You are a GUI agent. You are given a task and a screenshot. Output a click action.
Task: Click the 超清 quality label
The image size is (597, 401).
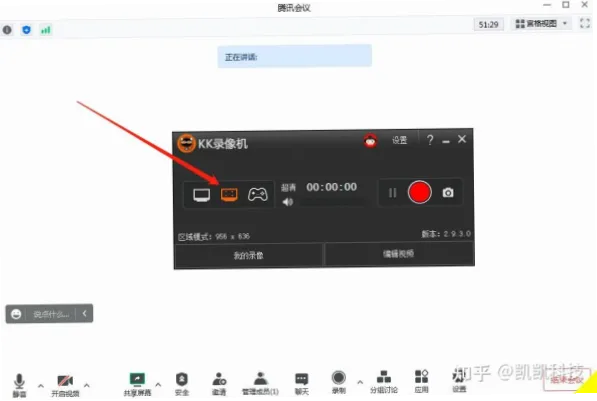pos(288,187)
